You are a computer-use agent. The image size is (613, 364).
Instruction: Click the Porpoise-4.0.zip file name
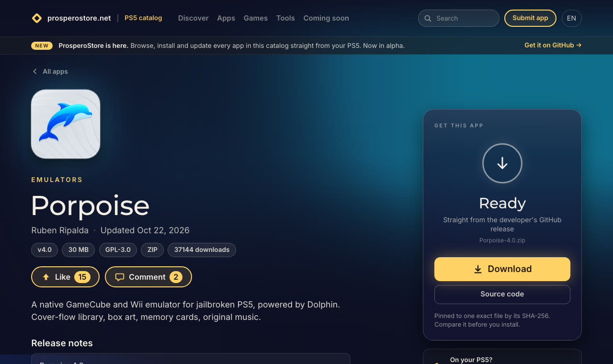click(x=502, y=240)
